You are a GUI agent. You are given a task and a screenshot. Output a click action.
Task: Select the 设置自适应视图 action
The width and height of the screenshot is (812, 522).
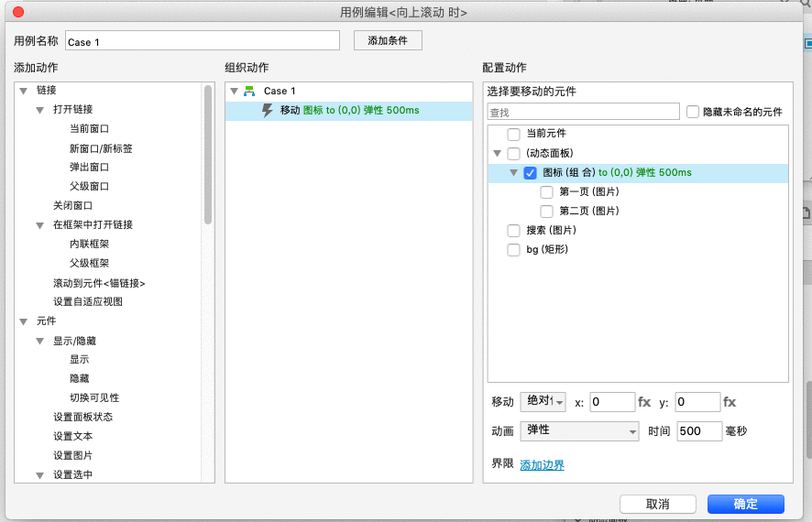(87, 301)
